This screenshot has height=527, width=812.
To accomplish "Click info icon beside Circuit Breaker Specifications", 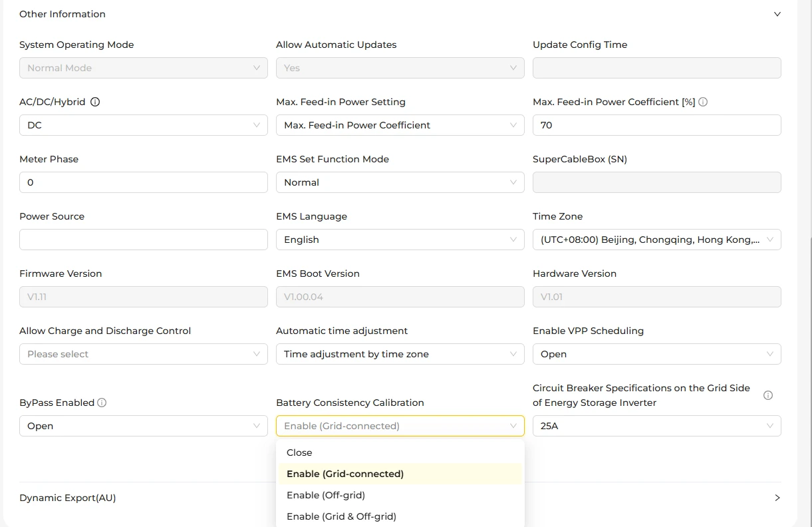I will pyautogui.click(x=768, y=395).
